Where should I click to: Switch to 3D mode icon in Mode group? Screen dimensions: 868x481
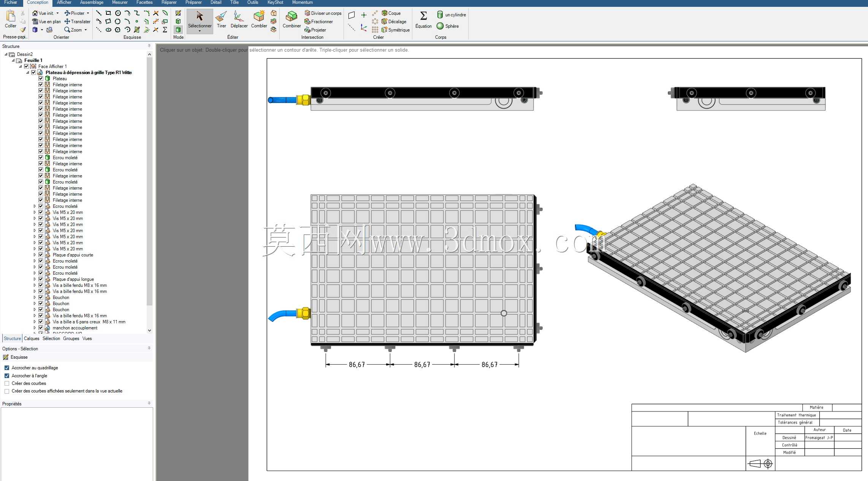178,30
